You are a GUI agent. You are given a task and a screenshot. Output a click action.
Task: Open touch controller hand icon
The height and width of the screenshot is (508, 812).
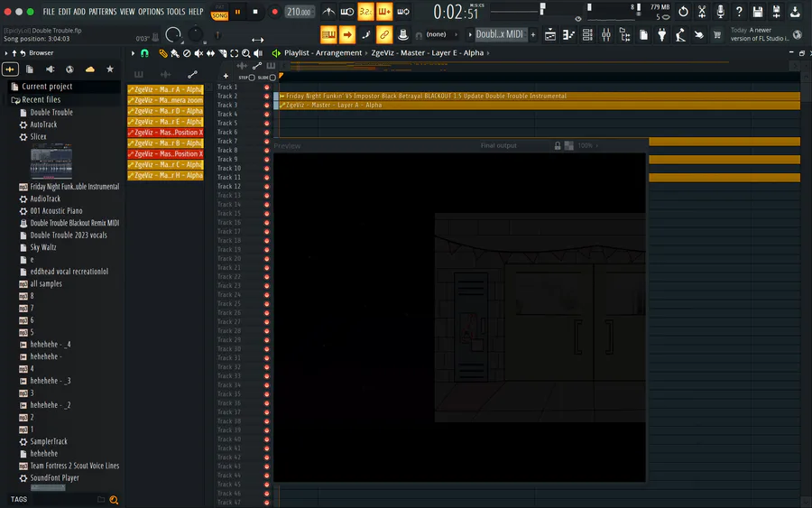coord(699,34)
